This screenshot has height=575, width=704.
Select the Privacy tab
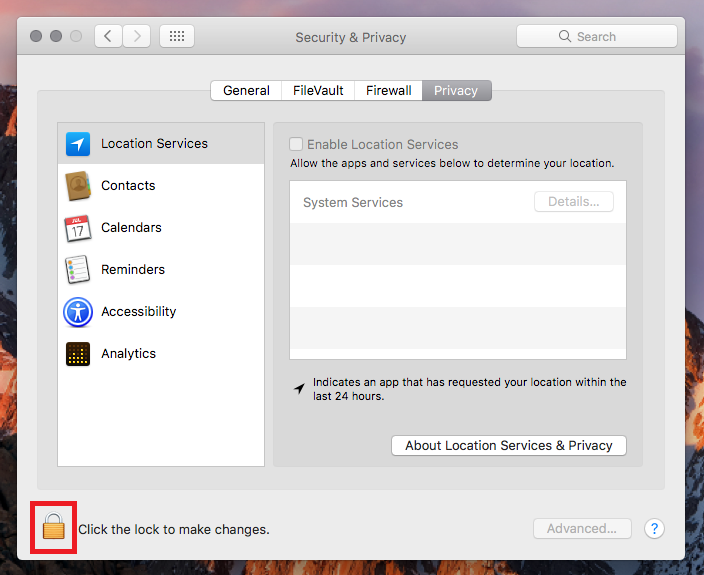coord(456,91)
